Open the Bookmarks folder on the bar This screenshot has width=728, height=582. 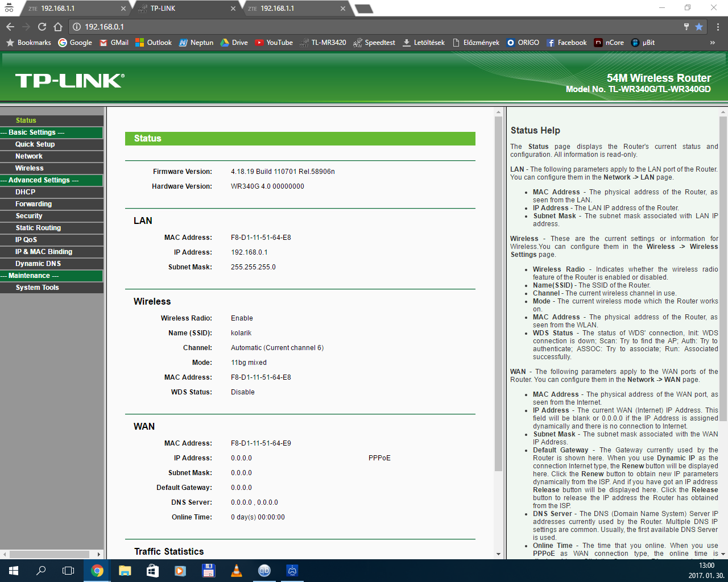click(x=28, y=43)
